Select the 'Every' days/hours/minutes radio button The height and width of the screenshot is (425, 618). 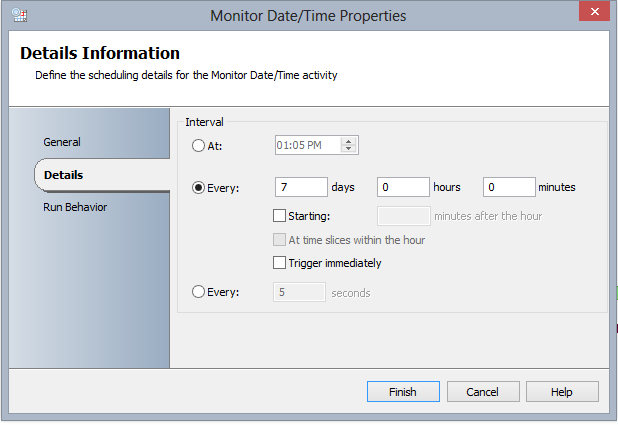click(198, 187)
